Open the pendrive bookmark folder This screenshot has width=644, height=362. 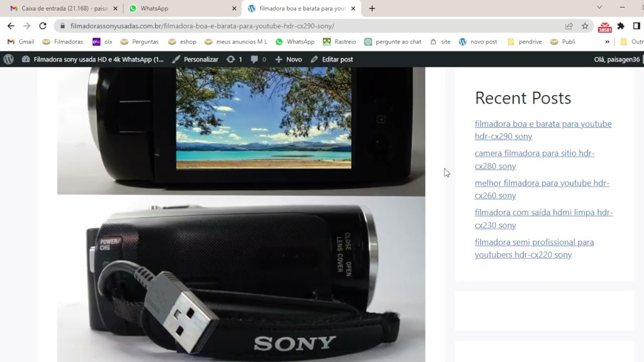pos(525,42)
